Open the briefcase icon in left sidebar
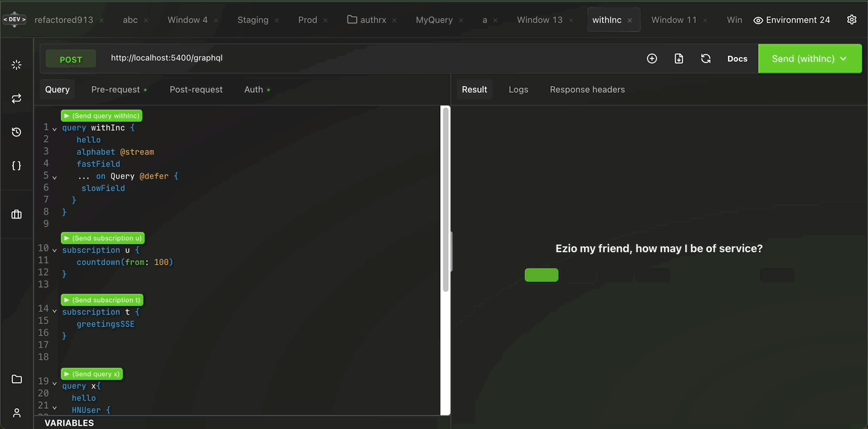Viewport: 868px width, 429px height. pos(17,214)
